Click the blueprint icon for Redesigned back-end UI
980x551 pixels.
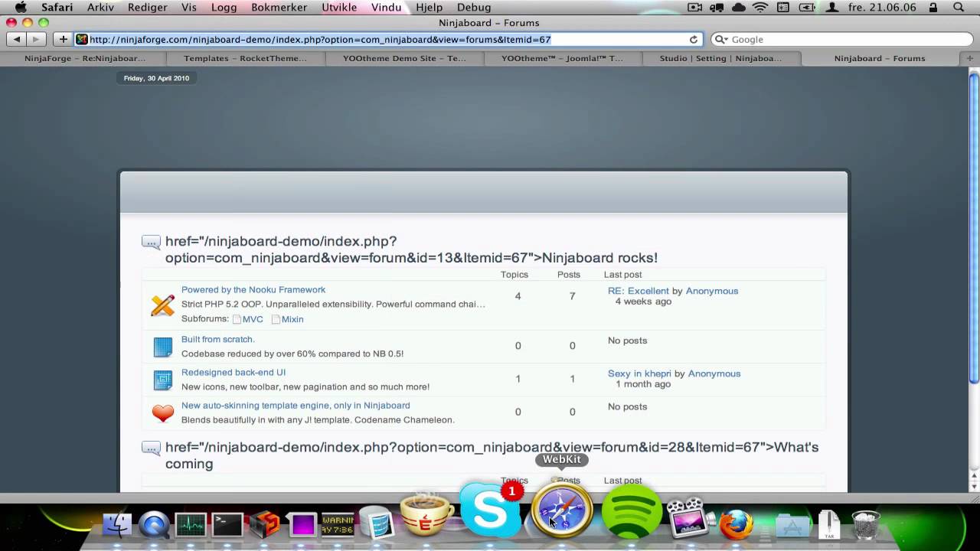point(163,380)
